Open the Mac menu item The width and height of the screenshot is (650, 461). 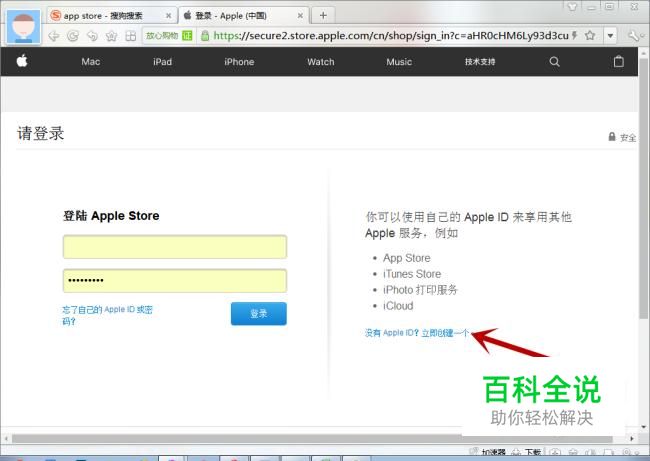[x=90, y=62]
